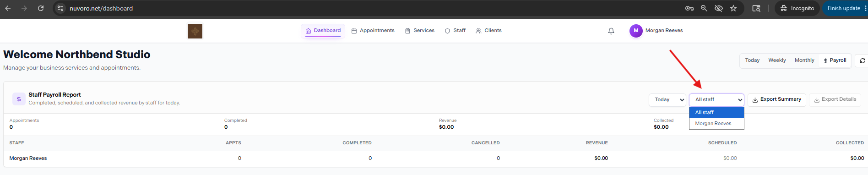This screenshot has height=175, width=868.
Task: Open the Morgan Reeves account name in the header
Action: [664, 31]
